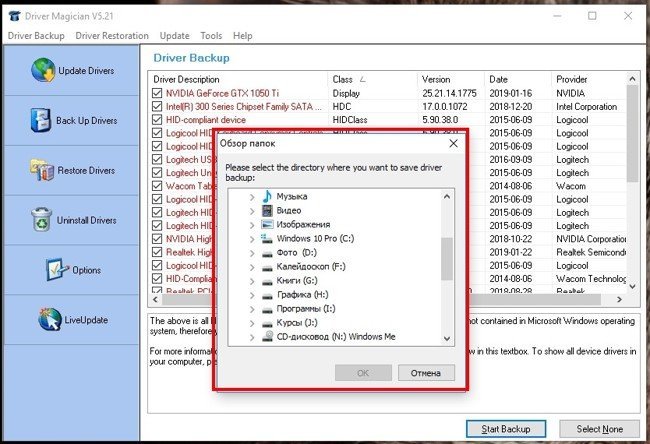Select the Видео film icon
Image resolution: width=650 pixels, height=444 pixels.
(x=267, y=210)
